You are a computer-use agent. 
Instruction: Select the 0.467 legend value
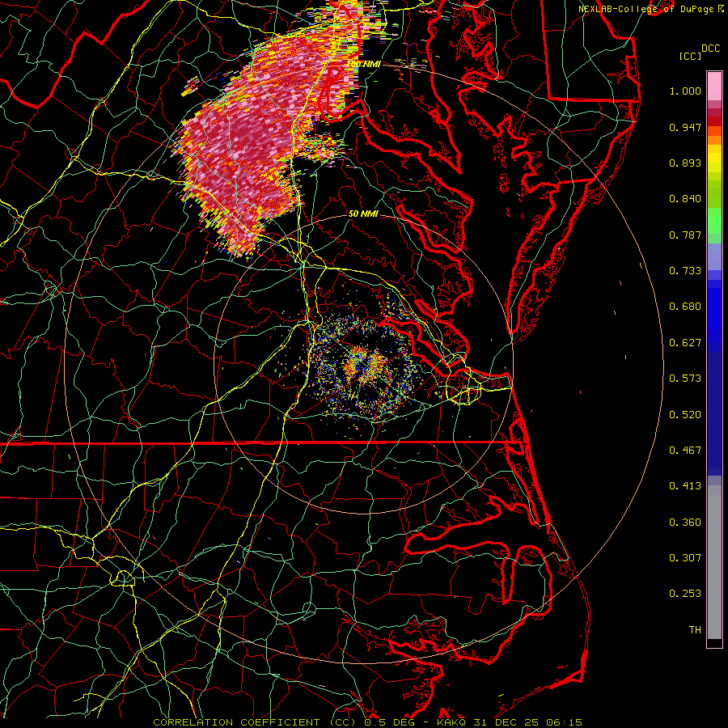click(685, 451)
